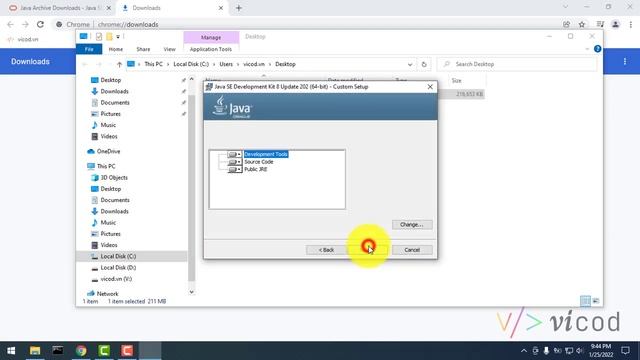Screen dimensions: 640x360
Task: Focus the Search Desktop field
Action: (517, 64)
